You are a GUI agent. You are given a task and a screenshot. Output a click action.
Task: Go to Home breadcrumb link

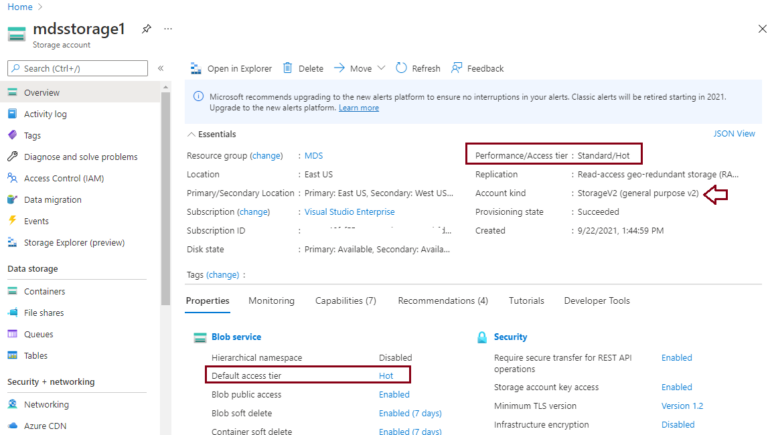click(20, 7)
